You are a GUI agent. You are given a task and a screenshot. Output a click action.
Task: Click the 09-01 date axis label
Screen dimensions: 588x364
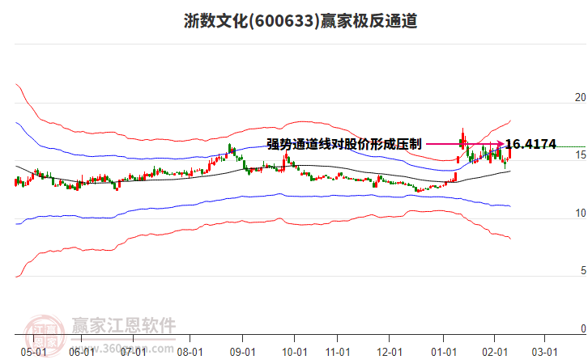pyautogui.click(x=243, y=352)
